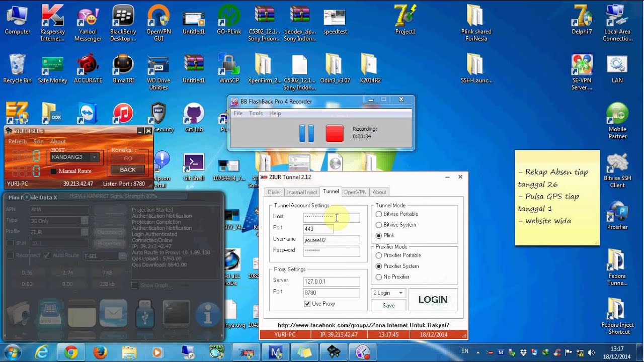
Task: Click Save button in ZIUR Tunnel
Action: coord(388,305)
